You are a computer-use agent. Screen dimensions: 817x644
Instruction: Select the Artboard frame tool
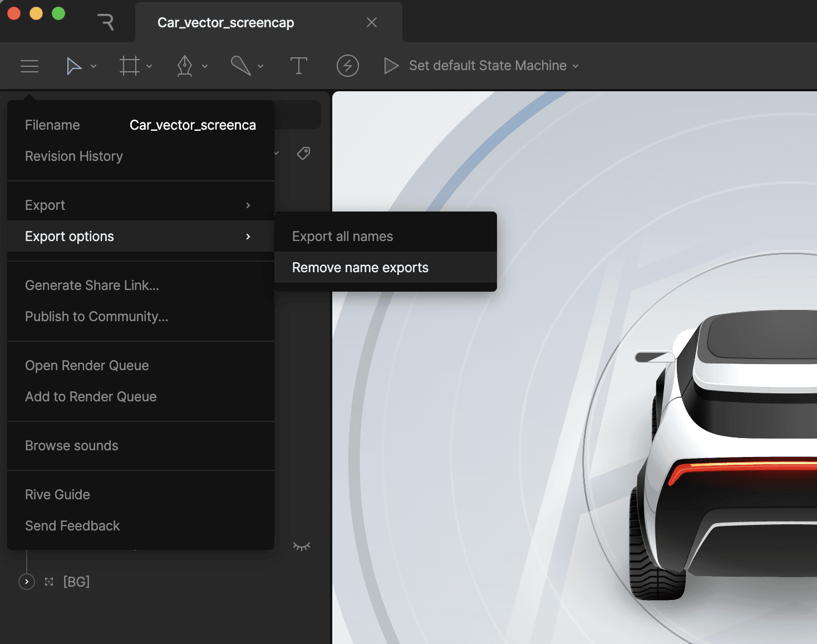(129, 66)
